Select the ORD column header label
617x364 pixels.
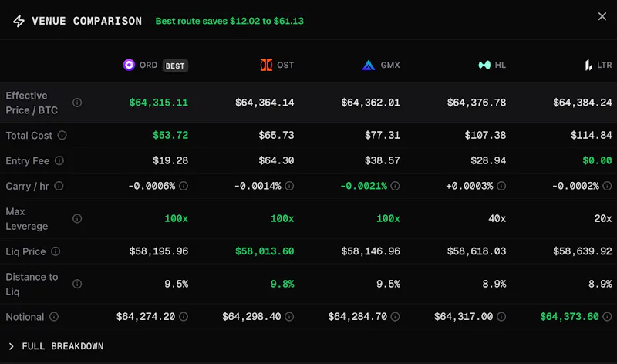click(148, 65)
